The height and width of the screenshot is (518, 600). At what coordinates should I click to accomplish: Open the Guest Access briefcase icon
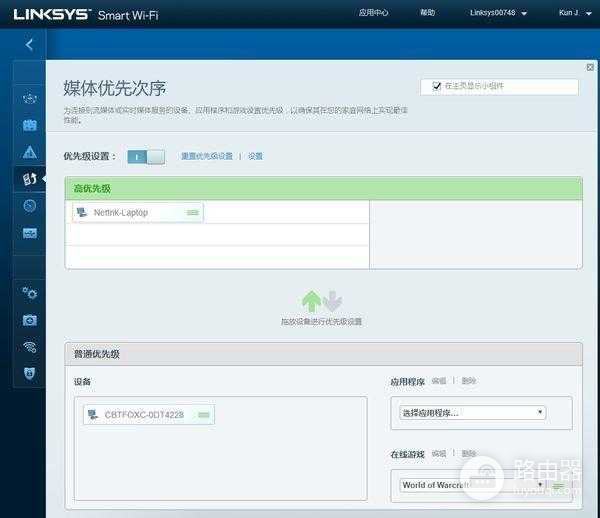[x=29, y=125]
